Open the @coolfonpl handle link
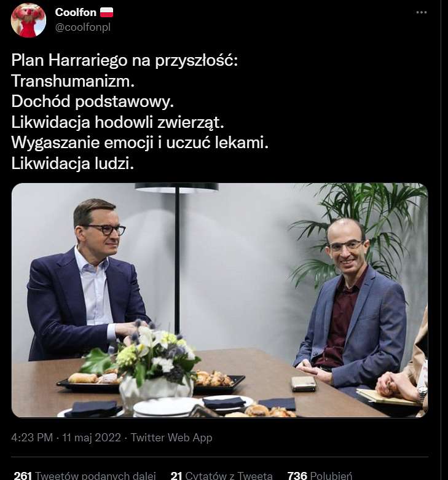This screenshot has width=448, height=480. [82, 27]
